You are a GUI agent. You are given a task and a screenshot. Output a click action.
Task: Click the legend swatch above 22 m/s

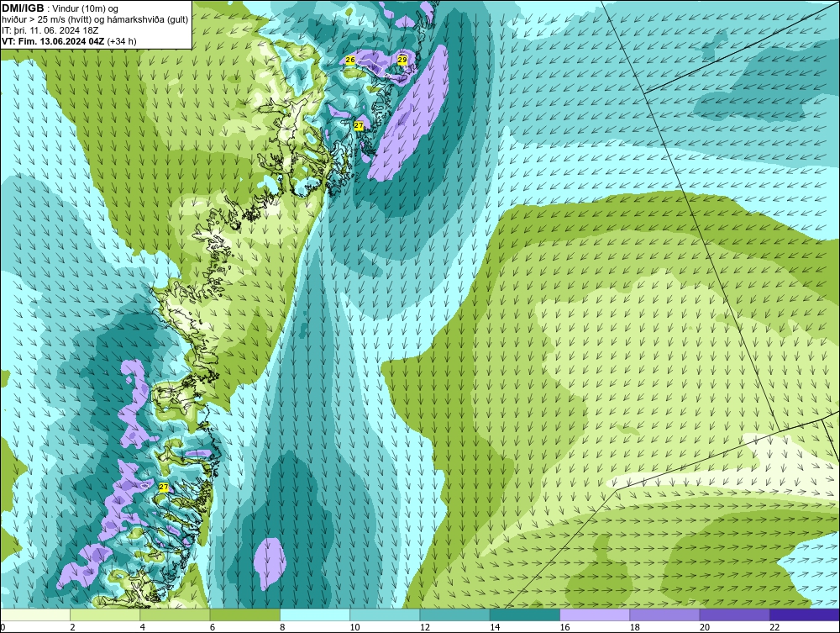click(x=805, y=615)
